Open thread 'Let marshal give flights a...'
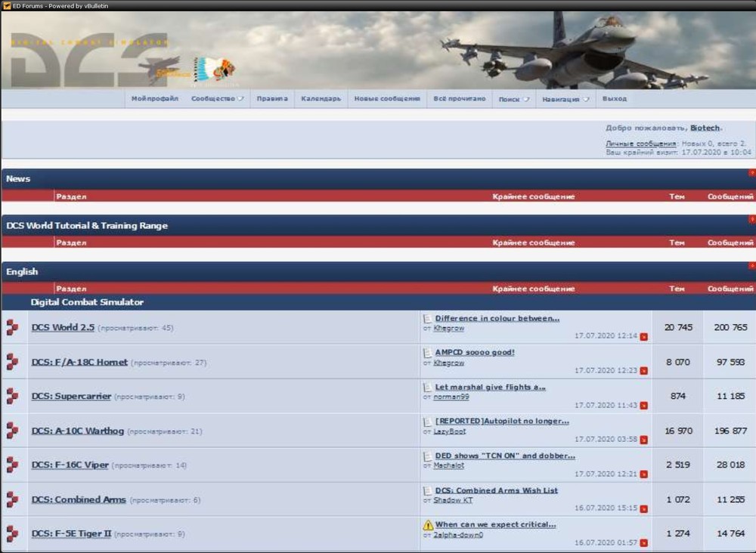The image size is (756, 553). (491, 388)
